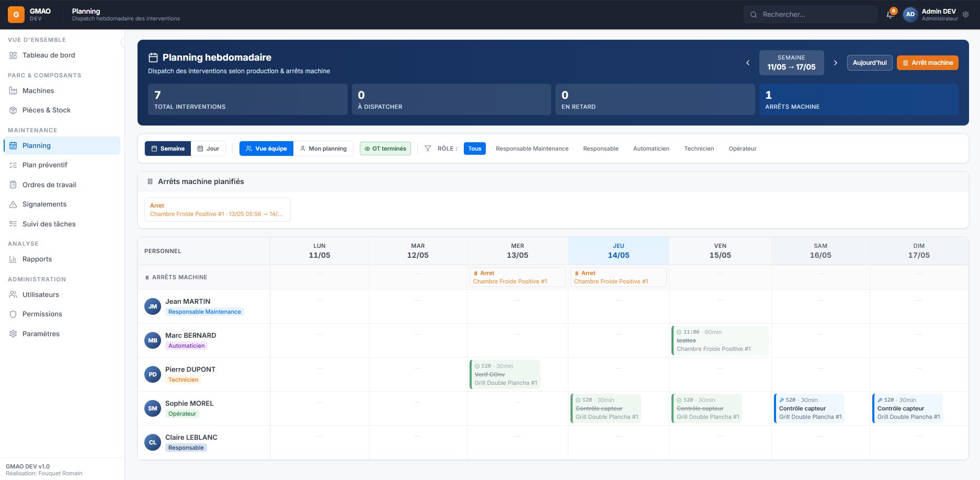Filter roles by Automaticien
Screen dimensions: 980x480
pyautogui.click(x=651, y=148)
